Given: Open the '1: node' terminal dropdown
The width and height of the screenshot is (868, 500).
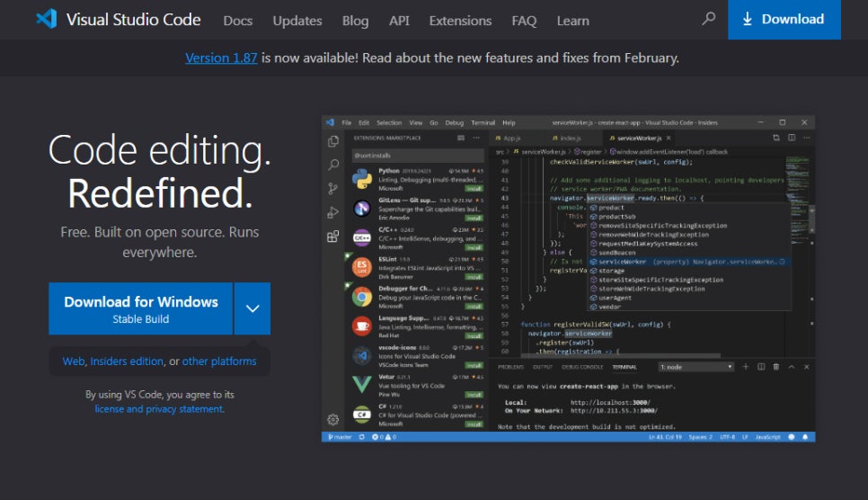Looking at the screenshot, I should point(695,367).
